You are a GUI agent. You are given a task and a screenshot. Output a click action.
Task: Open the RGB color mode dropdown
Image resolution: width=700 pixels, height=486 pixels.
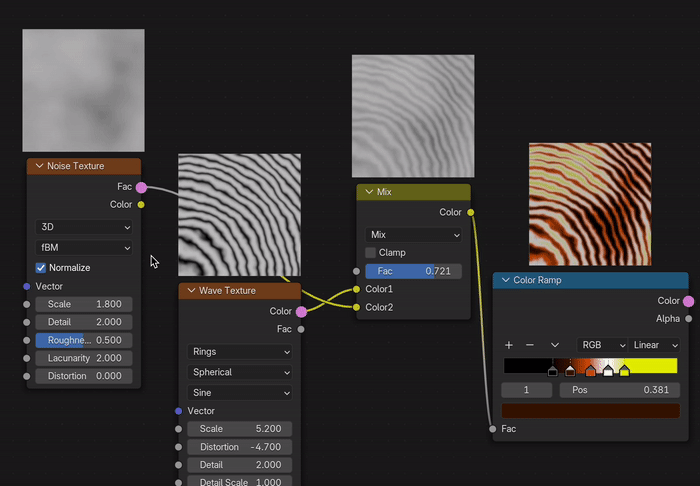pyautogui.click(x=602, y=345)
